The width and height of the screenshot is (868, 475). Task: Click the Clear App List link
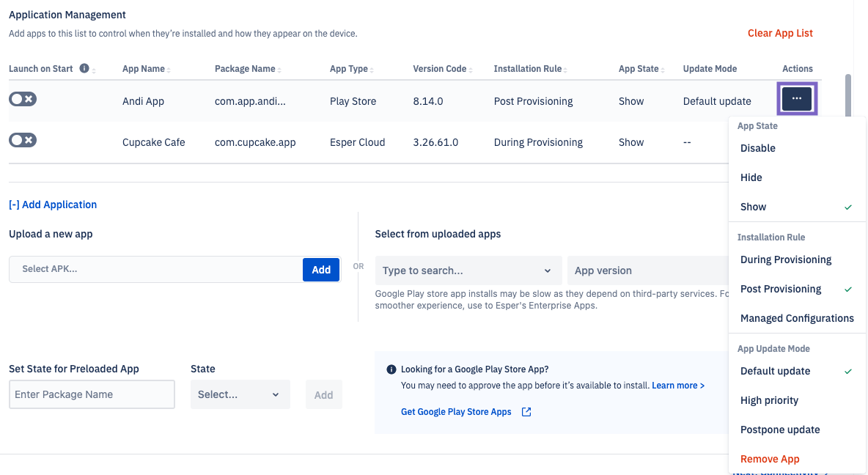(x=780, y=33)
